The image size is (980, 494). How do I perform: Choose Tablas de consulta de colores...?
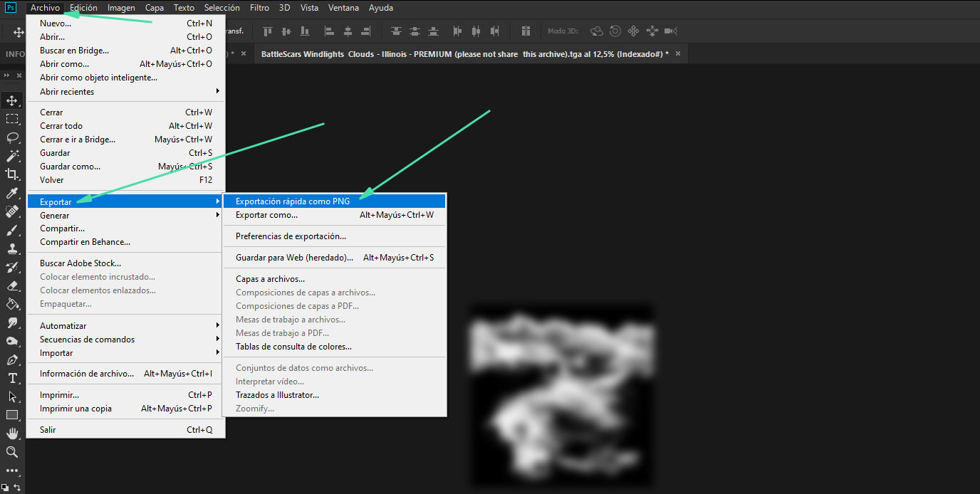point(335,347)
